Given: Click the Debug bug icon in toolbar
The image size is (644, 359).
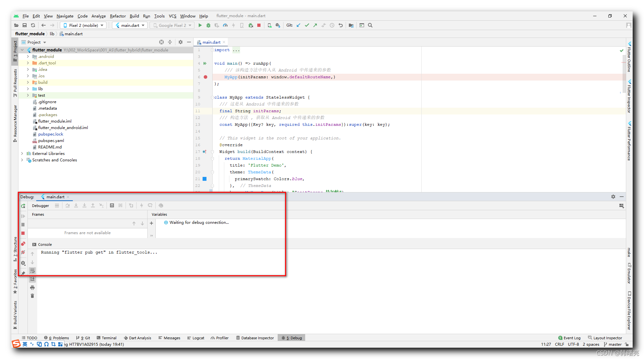Looking at the screenshot, I should [208, 25].
